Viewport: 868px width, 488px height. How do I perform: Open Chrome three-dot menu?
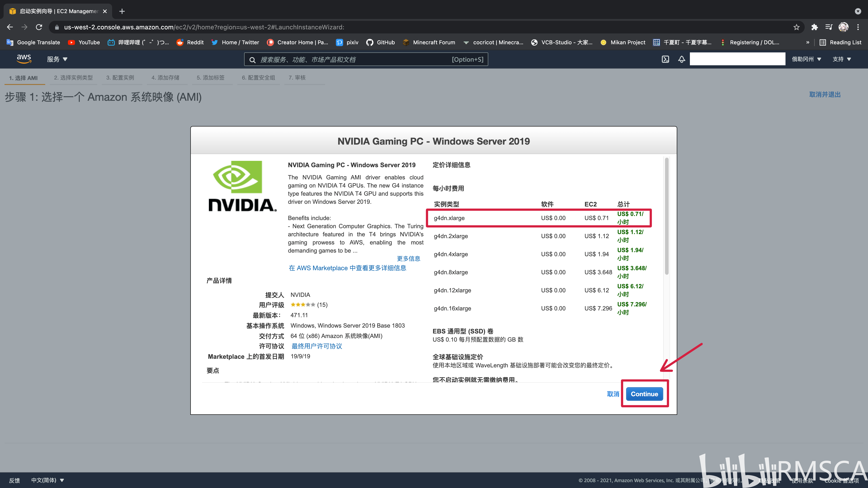858,27
